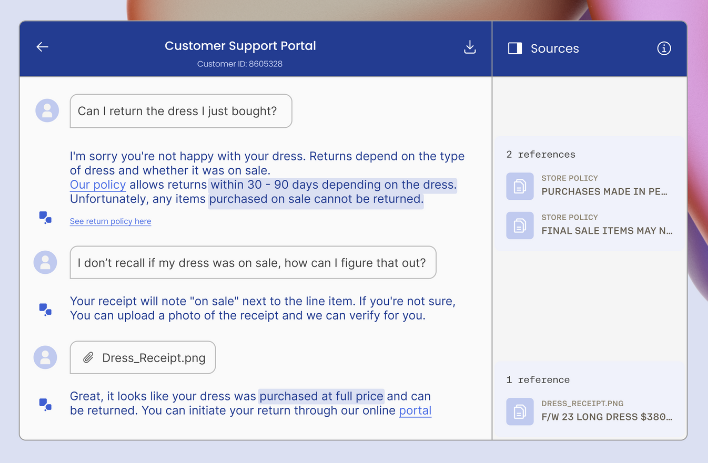Image resolution: width=708 pixels, height=463 pixels.
Task: Click the user avatar beside 'Can I return the dress'
Action: 47,111
